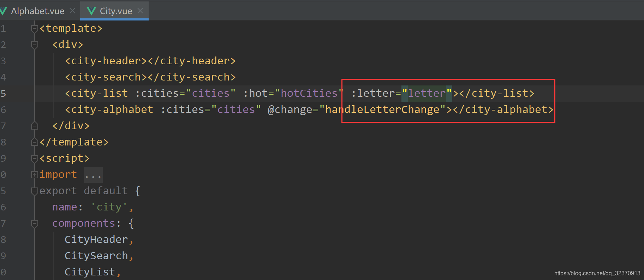Click the import keyword
The image size is (644, 280).
[x=58, y=174]
